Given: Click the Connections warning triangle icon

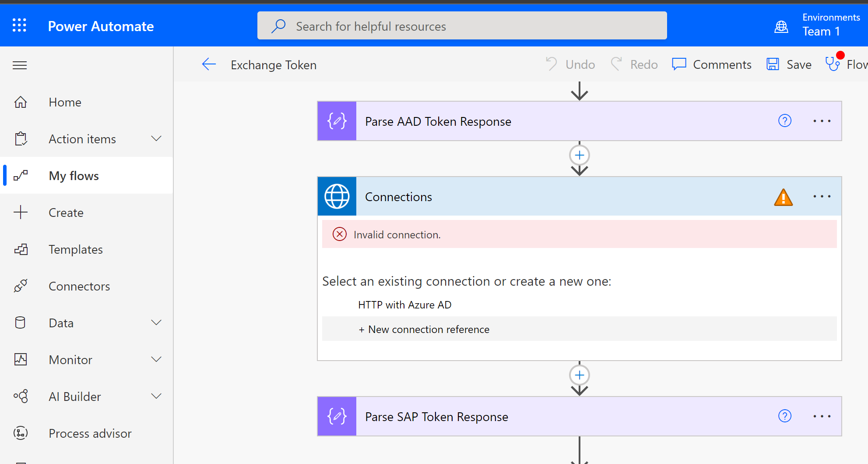Looking at the screenshot, I should coord(784,197).
